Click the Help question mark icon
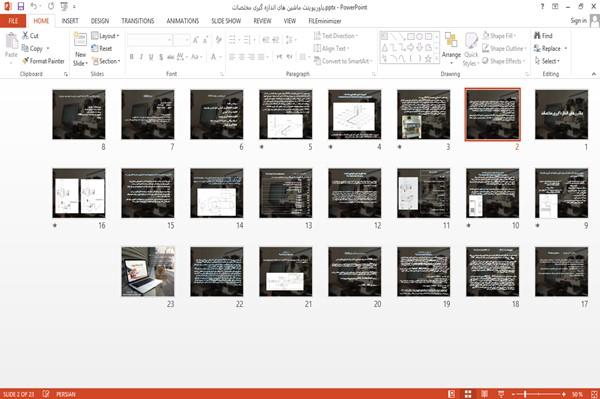The height and width of the screenshot is (399, 600). pos(542,7)
